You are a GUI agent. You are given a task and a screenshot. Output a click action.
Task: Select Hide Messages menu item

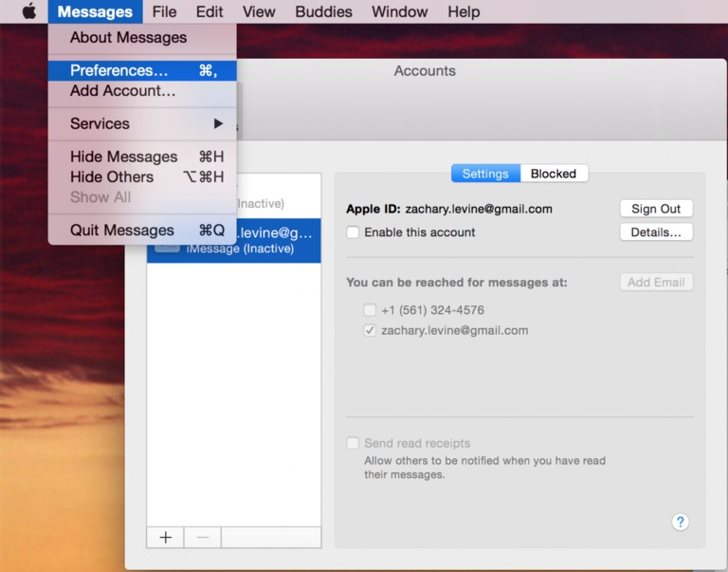click(142, 157)
